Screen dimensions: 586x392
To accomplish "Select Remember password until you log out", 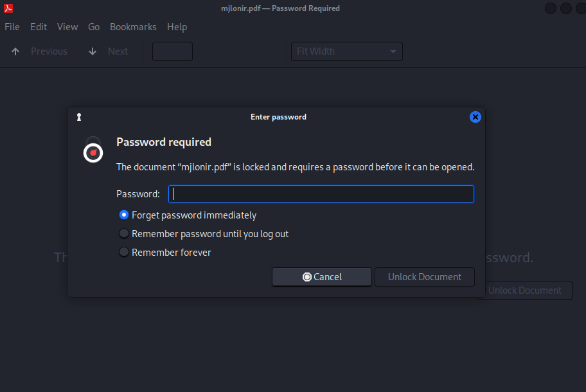I will (124, 234).
